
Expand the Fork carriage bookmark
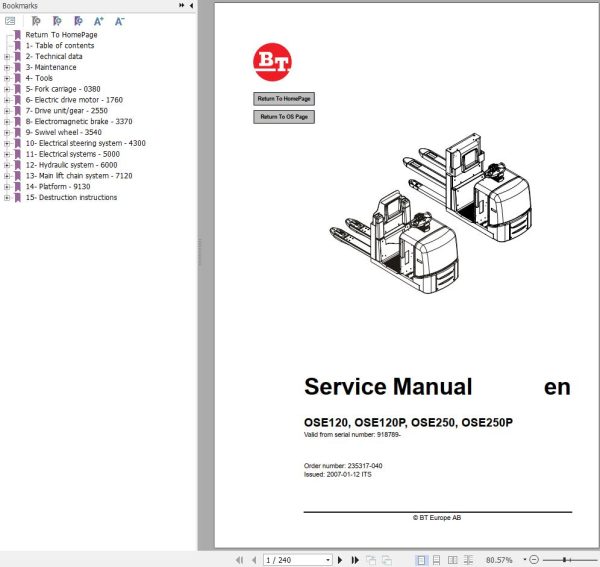(7, 89)
